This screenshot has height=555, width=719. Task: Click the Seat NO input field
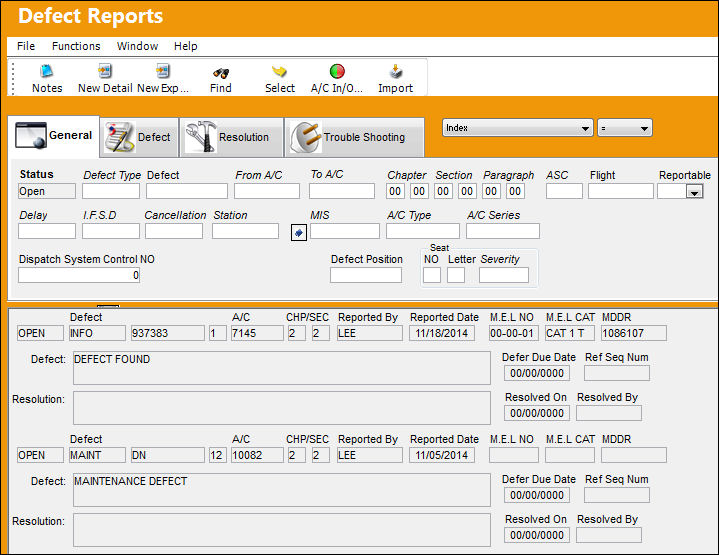point(432,275)
